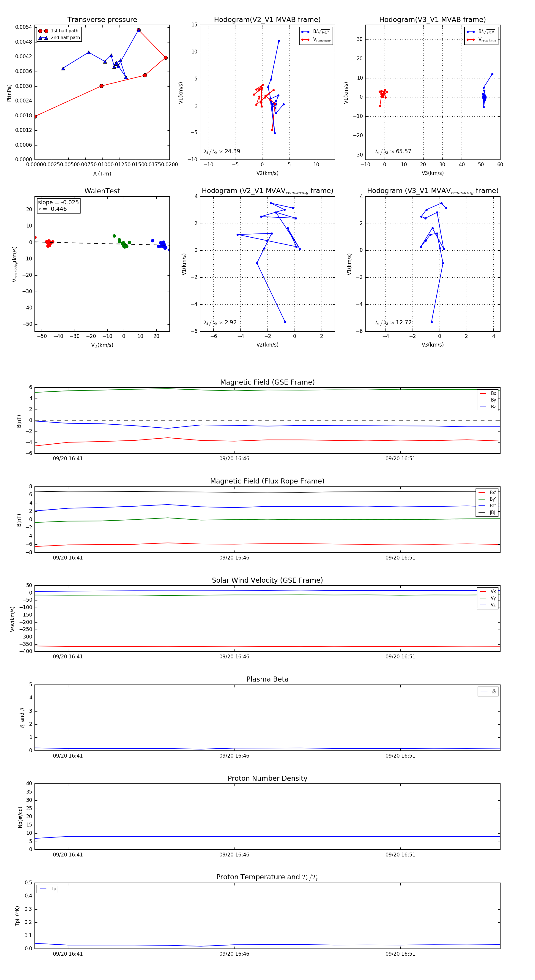Screen dimensions: 535x980
Task: Click the 'Plasma Beta' plot title
Action: pos(267,679)
